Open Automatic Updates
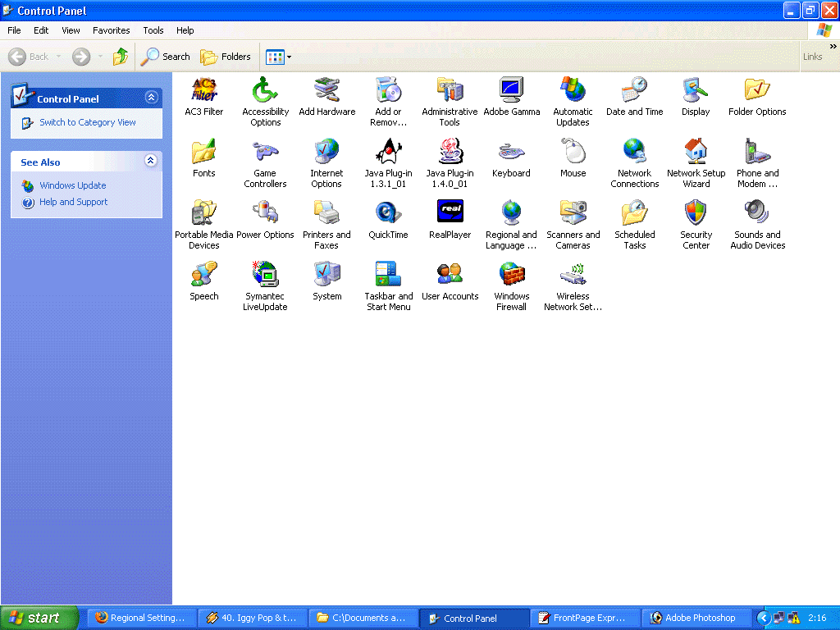 (x=573, y=102)
